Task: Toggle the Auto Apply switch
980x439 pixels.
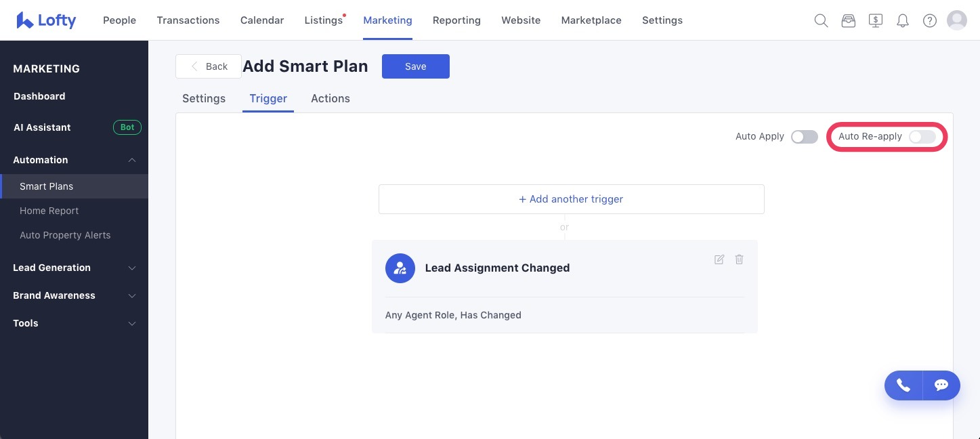Action: point(805,137)
